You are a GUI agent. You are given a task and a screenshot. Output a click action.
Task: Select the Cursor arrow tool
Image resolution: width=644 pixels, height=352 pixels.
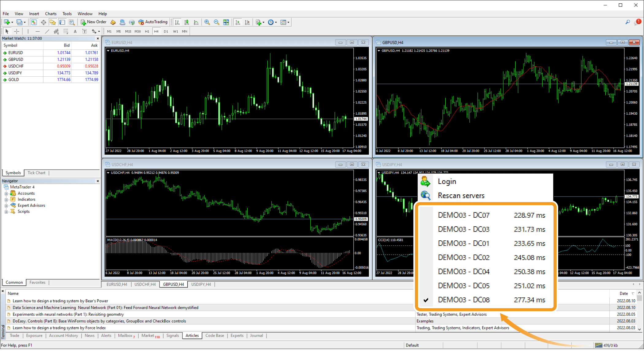(7, 31)
